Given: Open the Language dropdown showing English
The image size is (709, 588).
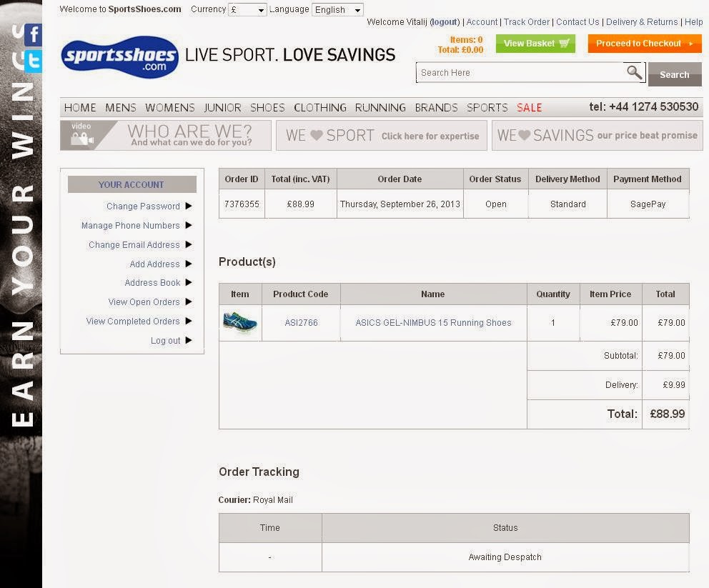Looking at the screenshot, I should click(x=337, y=9).
